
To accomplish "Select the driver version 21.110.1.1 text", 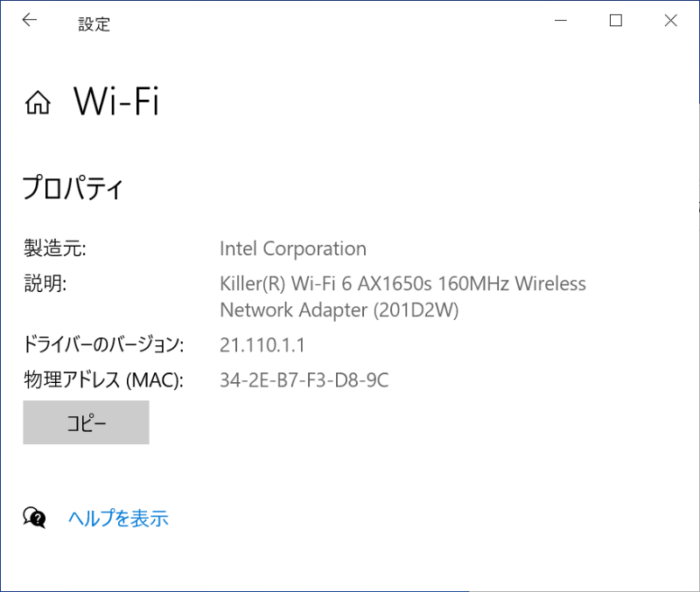I will point(262,345).
